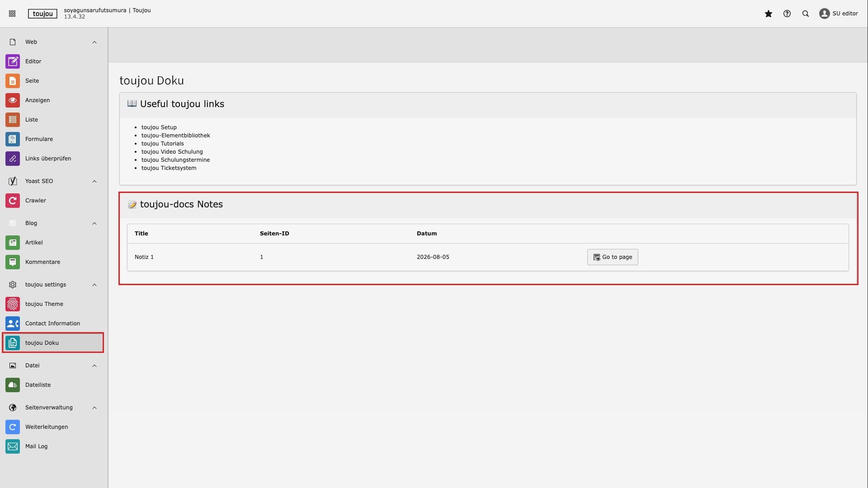Click the Contact Information label
868x488 pixels.
pos(53,324)
